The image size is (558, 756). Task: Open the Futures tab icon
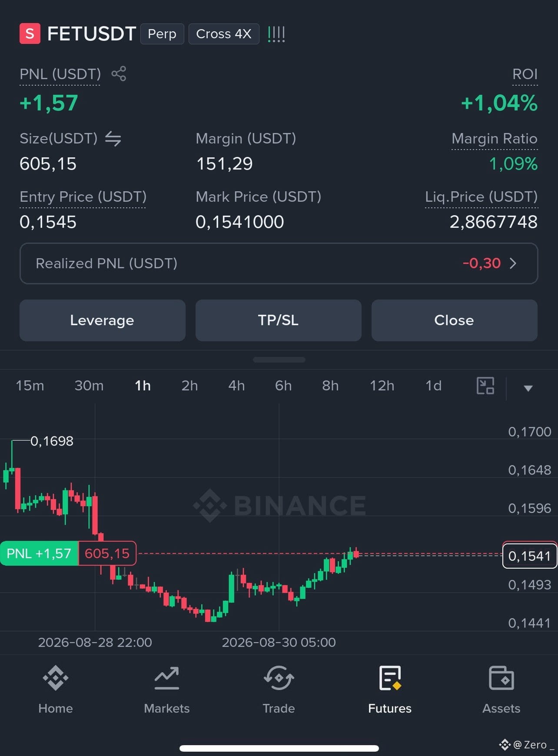(x=390, y=678)
